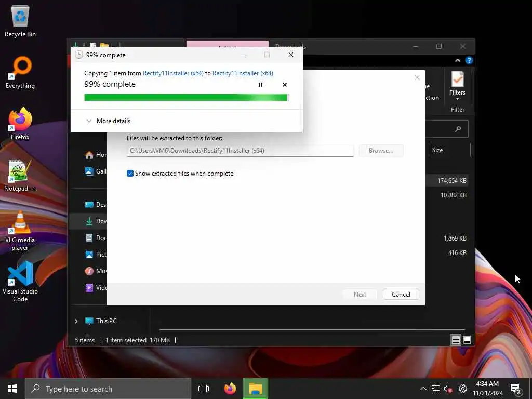Close the extract wizard with its X
This screenshot has height=399, width=532.
pos(417,77)
